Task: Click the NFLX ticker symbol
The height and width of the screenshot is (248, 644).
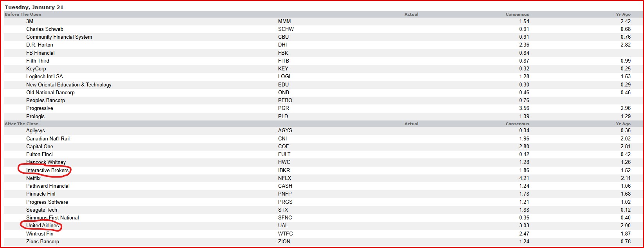Action: tap(284, 178)
